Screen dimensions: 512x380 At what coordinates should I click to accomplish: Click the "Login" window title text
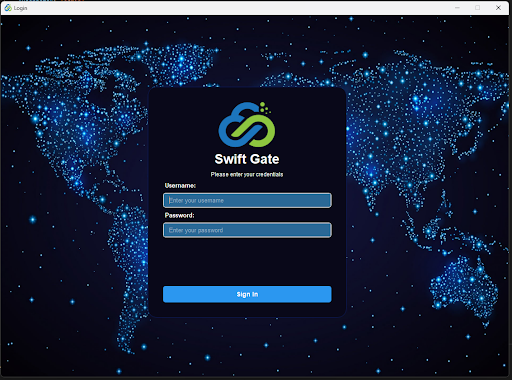(20, 8)
